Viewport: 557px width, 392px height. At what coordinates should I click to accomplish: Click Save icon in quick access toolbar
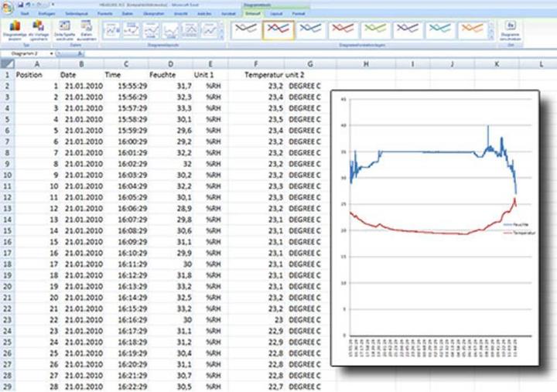[x=20, y=4]
